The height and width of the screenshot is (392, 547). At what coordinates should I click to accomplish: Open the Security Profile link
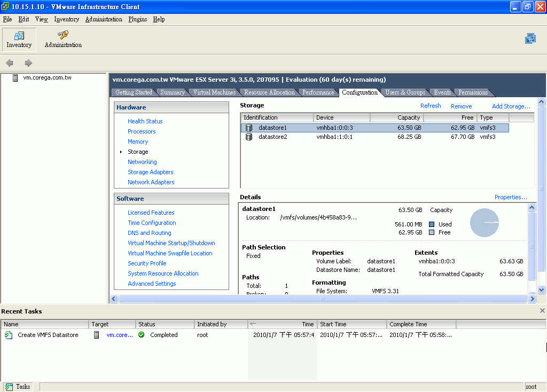tap(147, 263)
